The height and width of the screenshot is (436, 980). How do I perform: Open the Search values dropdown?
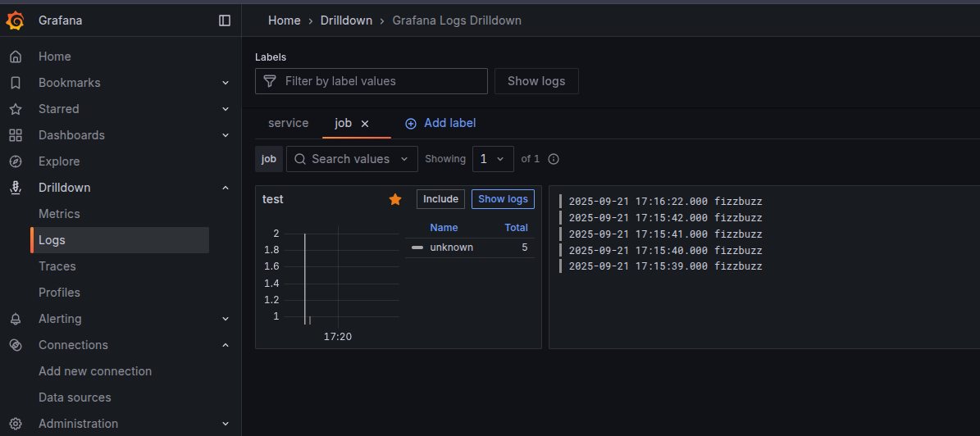click(352, 159)
